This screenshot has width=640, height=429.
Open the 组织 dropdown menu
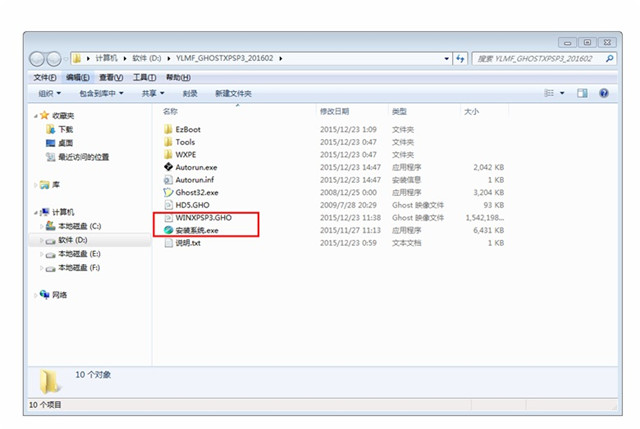48,93
